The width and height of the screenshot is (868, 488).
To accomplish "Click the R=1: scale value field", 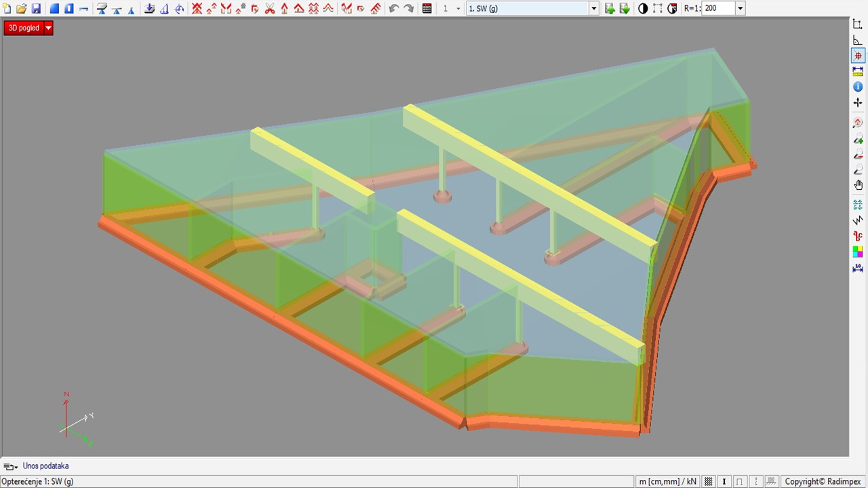I will 717,9.
